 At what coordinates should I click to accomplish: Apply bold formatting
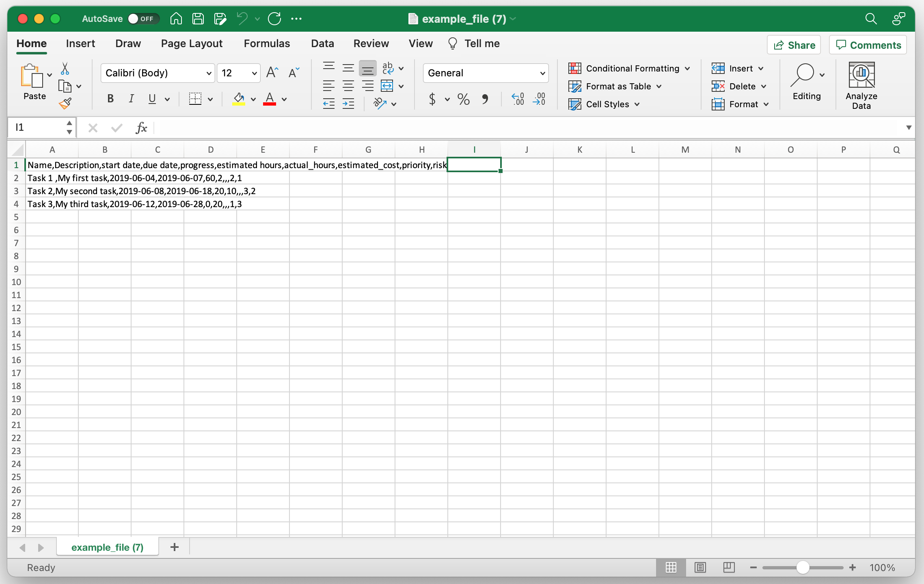point(110,99)
